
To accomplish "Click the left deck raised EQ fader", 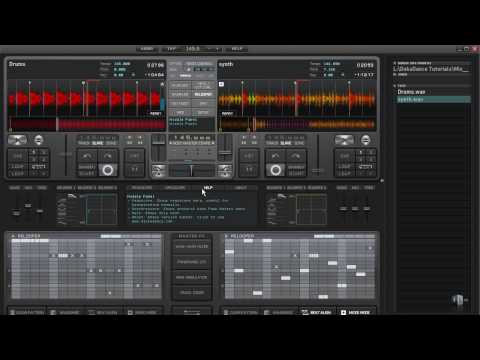I will [x=28, y=206].
